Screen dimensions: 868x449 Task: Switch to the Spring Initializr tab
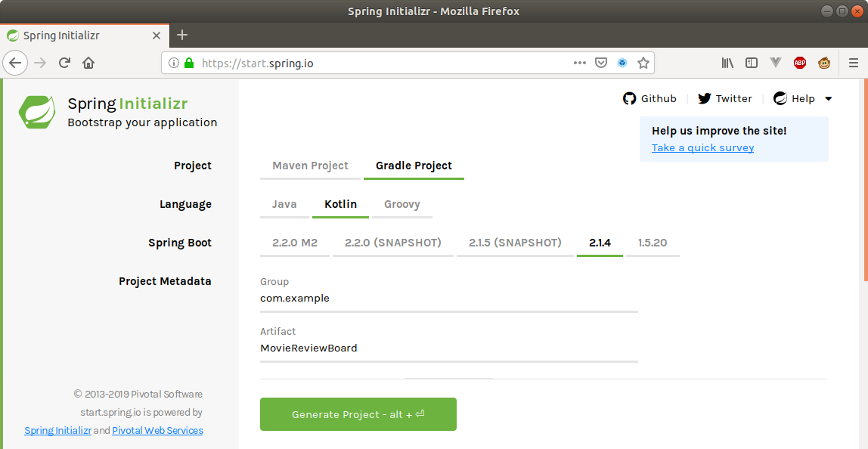tap(83, 36)
